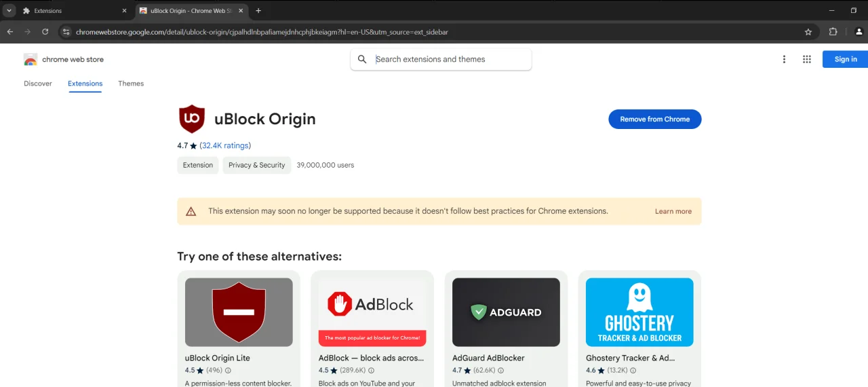Open the AdGuard AdBlocker thumbnail

506,312
